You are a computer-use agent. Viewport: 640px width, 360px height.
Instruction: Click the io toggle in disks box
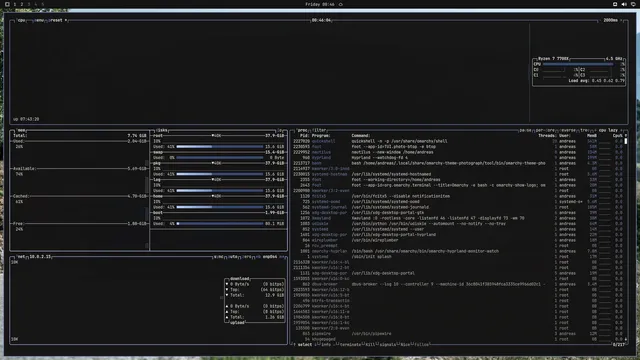pos(280,130)
